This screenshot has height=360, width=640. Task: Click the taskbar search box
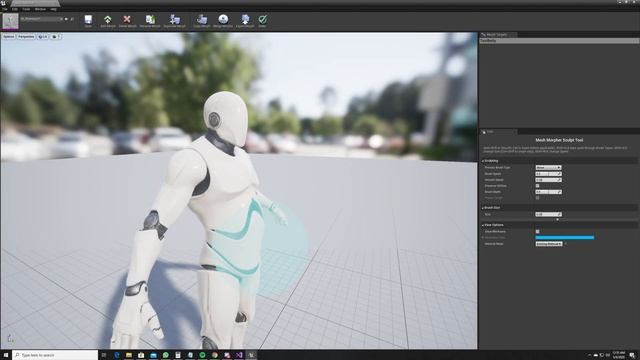(x=55, y=355)
